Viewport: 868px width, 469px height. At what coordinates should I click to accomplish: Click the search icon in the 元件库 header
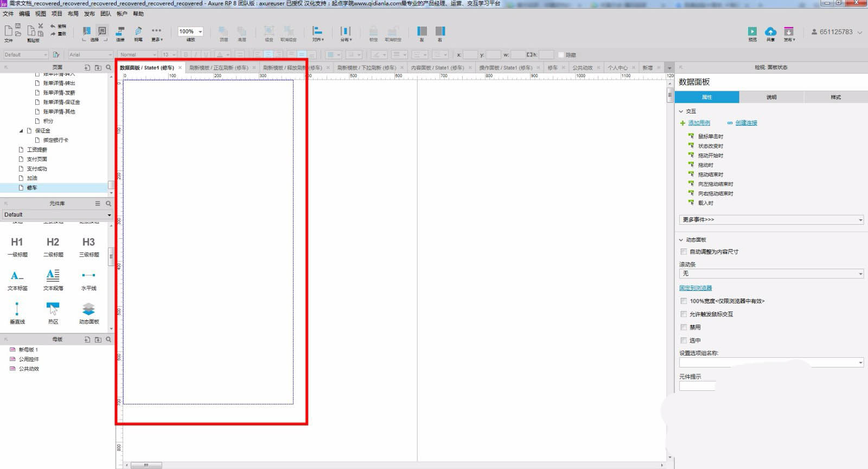pyautogui.click(x=108, y=204)
